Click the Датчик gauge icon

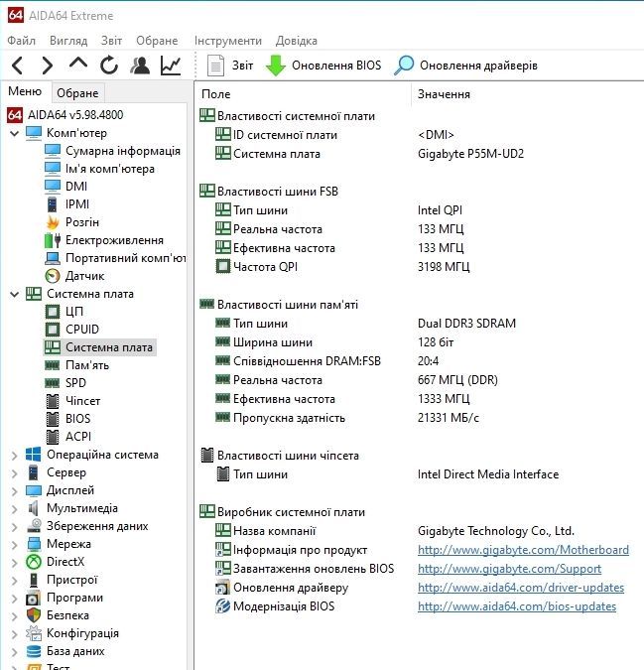(x=53, y=276)
